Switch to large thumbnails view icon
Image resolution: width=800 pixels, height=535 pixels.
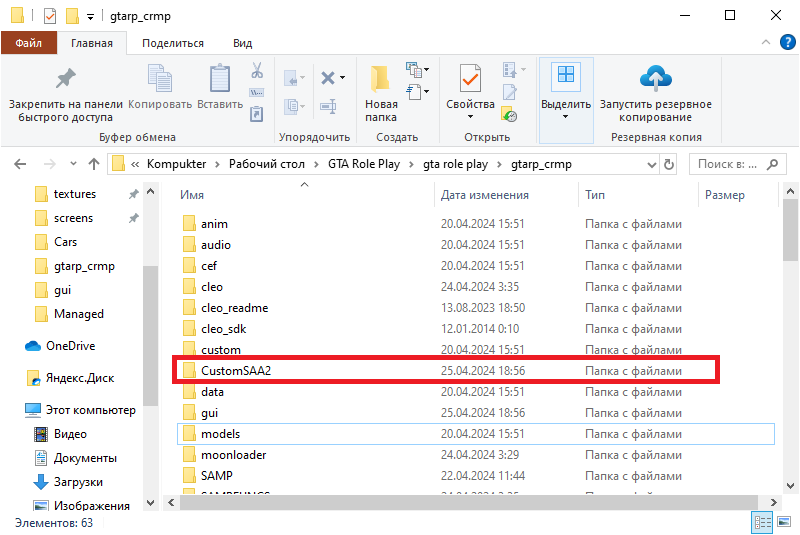(784, 522)
